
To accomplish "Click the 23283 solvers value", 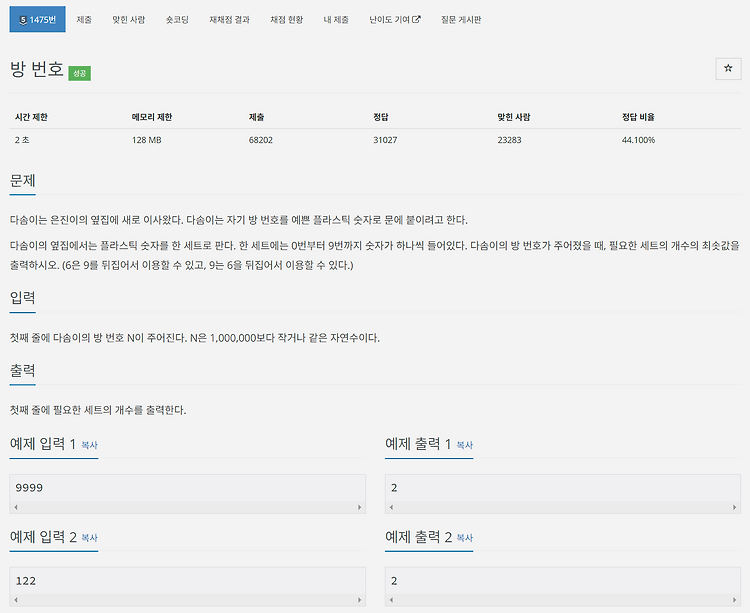I will [509, 140].
